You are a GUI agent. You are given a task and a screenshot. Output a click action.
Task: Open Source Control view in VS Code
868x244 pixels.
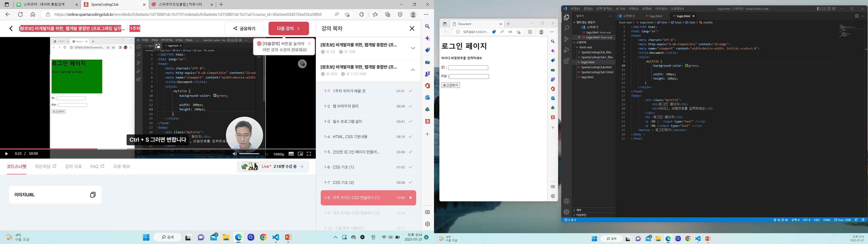click(566, 39)
